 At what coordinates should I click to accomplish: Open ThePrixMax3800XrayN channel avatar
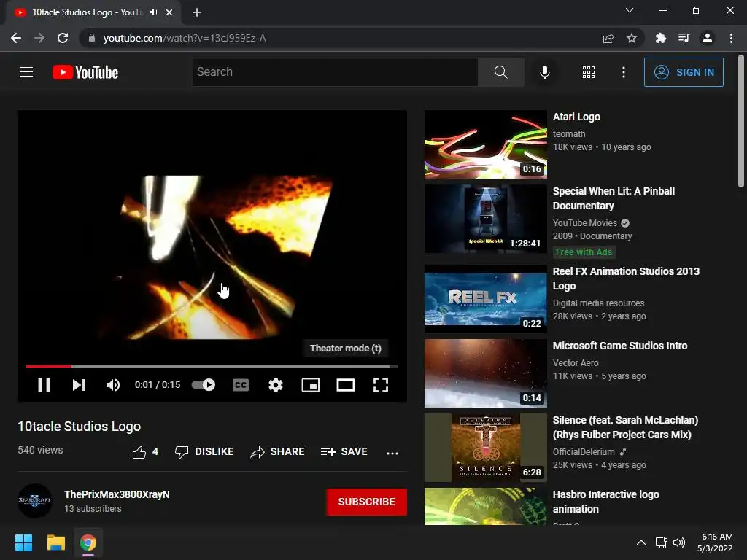point(35,501)
